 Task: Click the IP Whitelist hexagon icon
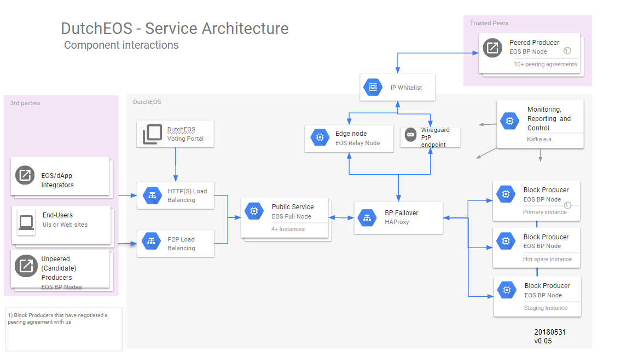[x=373, y=87]
